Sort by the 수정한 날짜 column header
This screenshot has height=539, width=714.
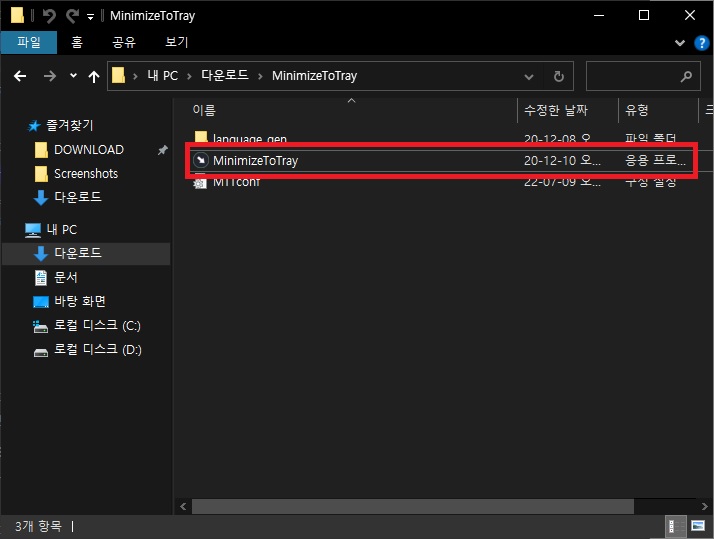pos(556,110)
